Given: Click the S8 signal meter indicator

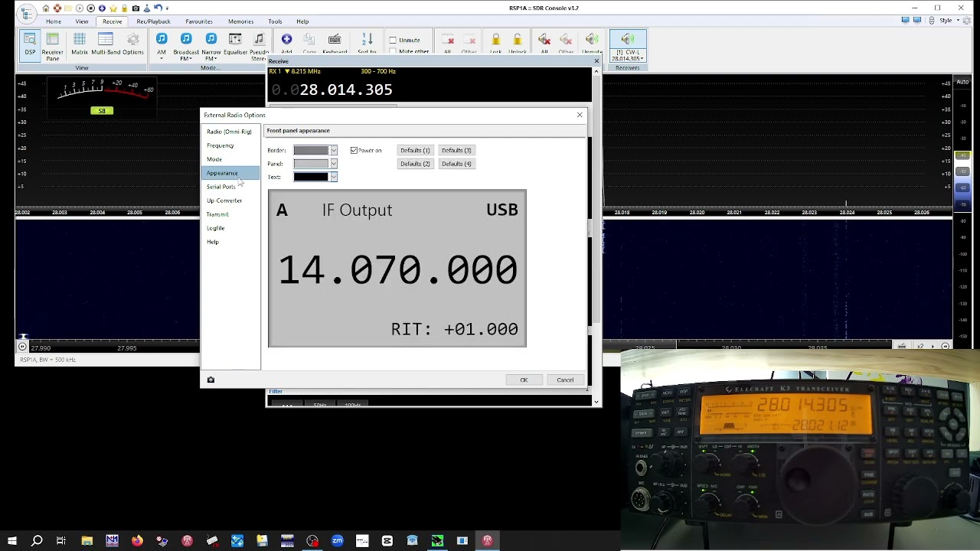Looking at the screenshot, I should point(102,111).
